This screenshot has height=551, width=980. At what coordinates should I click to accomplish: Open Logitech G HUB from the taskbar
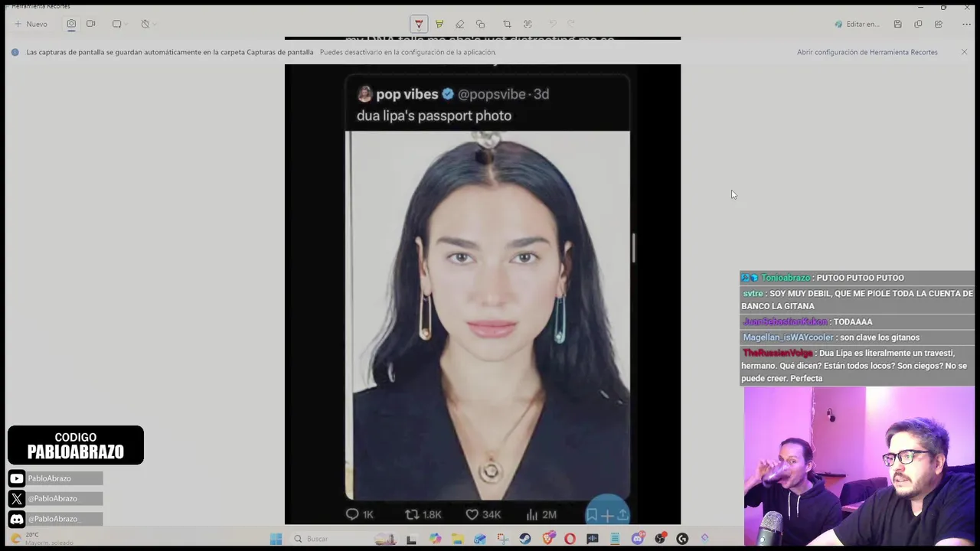coord(682,539)
